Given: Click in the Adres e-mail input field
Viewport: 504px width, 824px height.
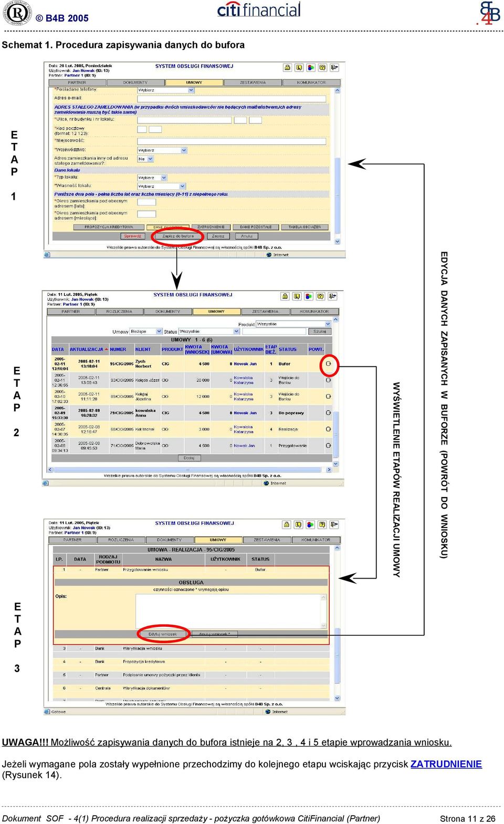Looking at the screenshot, I should pyautogui.click(x=232, y=98).
